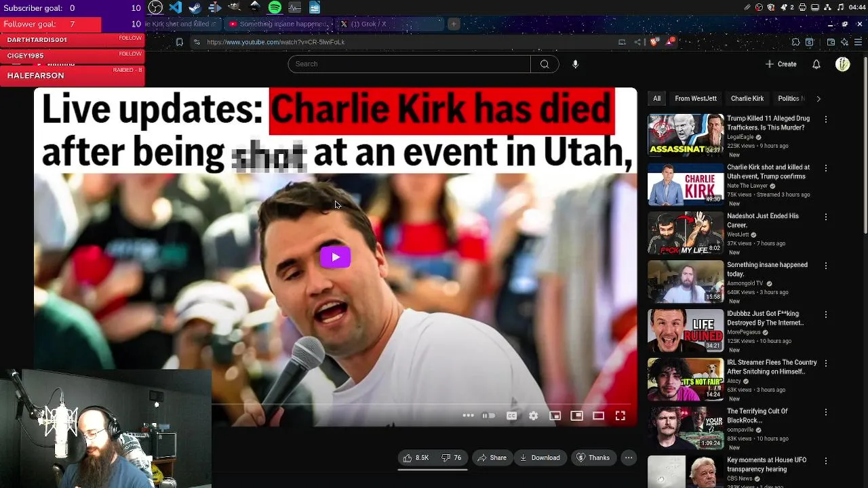Toggle closed captions (CC) on the player

point(511,415)
